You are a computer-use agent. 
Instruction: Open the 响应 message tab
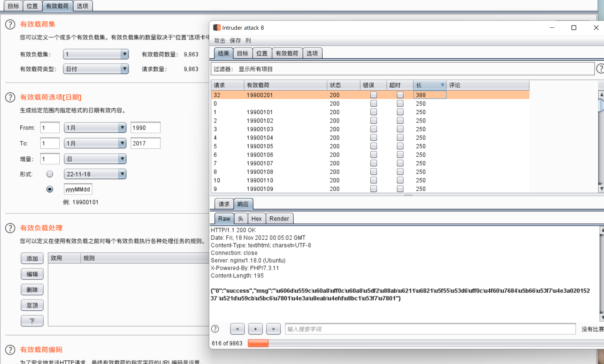pos(243,204)
